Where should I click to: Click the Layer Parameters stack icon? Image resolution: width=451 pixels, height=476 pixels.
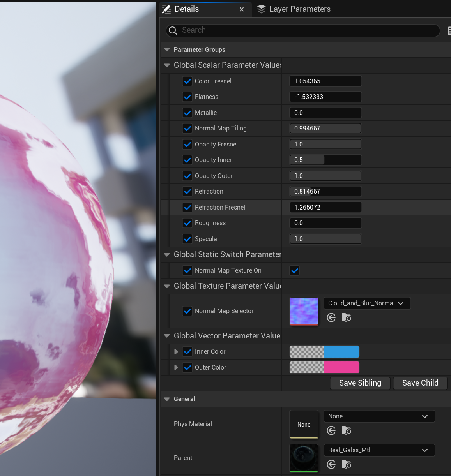point(261,9)
